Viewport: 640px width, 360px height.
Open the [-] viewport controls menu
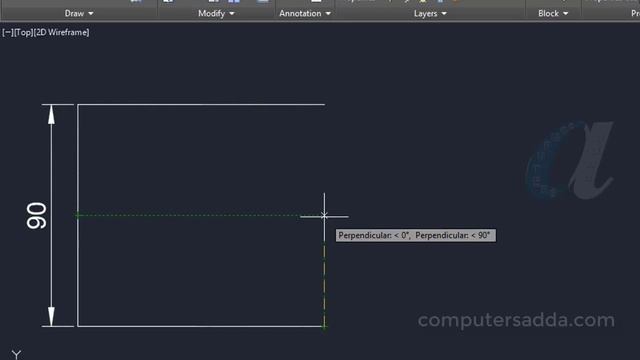8,32
